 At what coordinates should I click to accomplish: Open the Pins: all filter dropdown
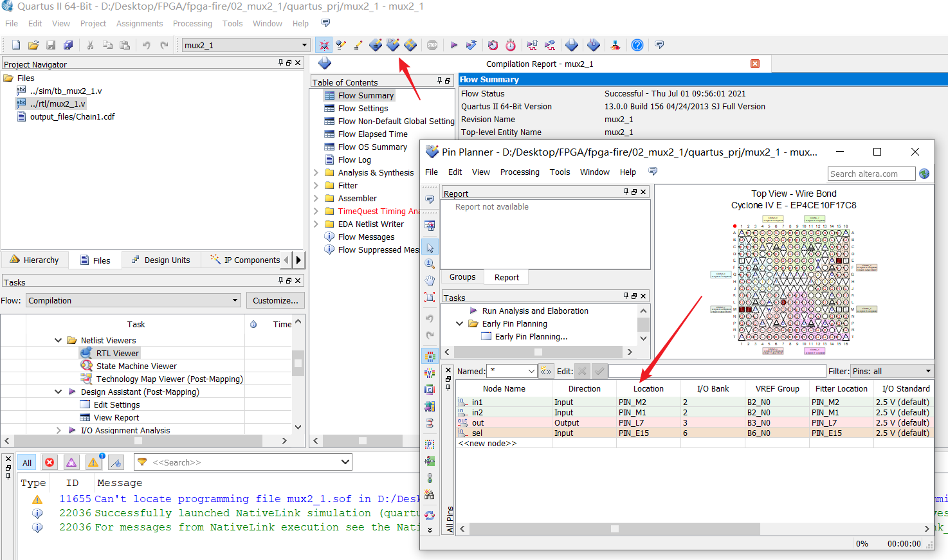(928, 371)
